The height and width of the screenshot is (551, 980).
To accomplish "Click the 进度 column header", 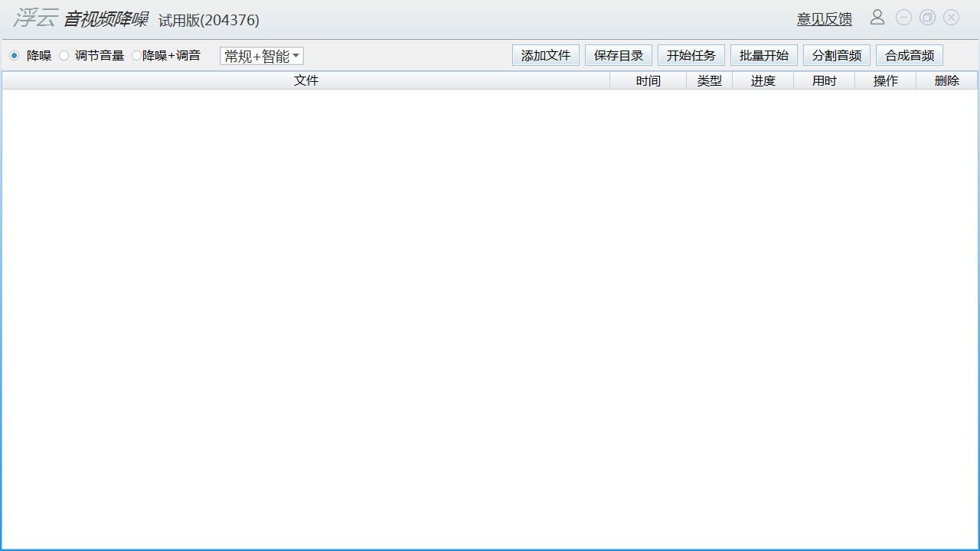I will [x=763, y=80].
